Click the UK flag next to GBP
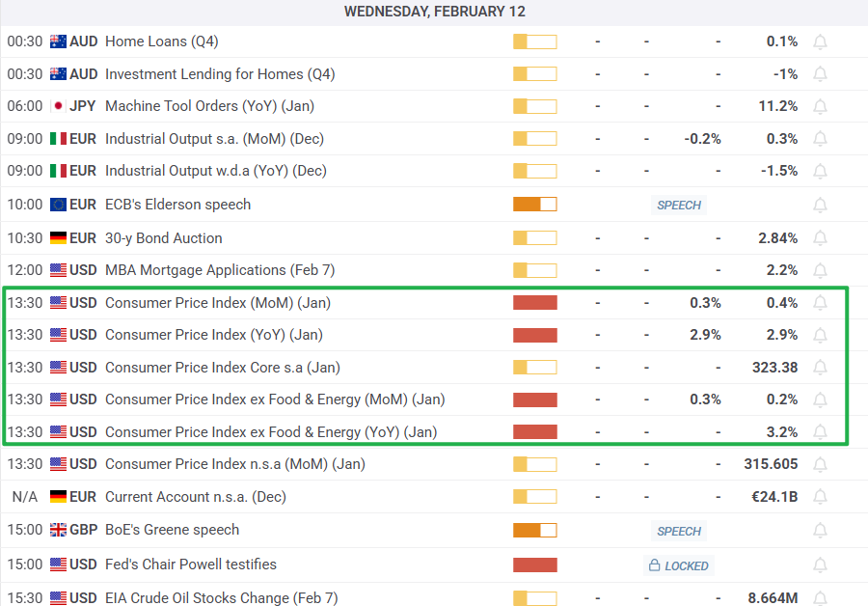This screenshot has width=868, height=606. pos(58,530)
